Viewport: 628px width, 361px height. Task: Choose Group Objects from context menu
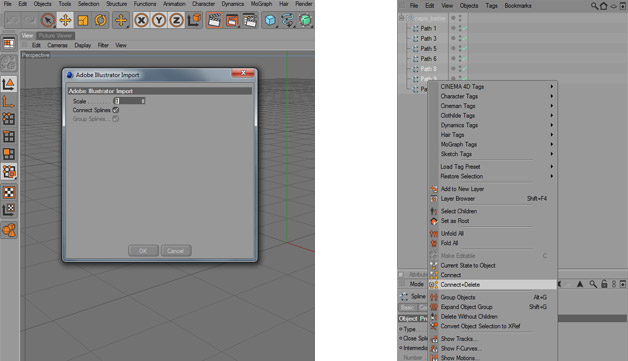[493, 297]
